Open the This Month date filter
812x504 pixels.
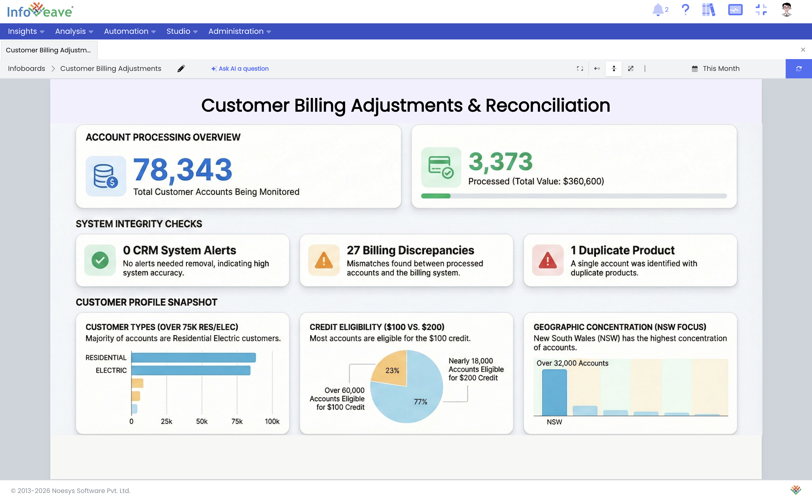coord(716,69)
